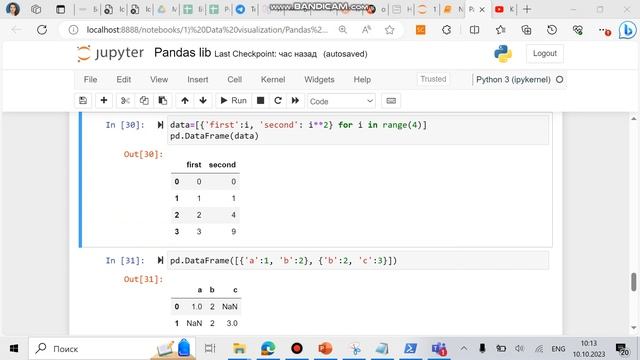
Task: Open the Cell menu
Action: [x=234, y=80]
